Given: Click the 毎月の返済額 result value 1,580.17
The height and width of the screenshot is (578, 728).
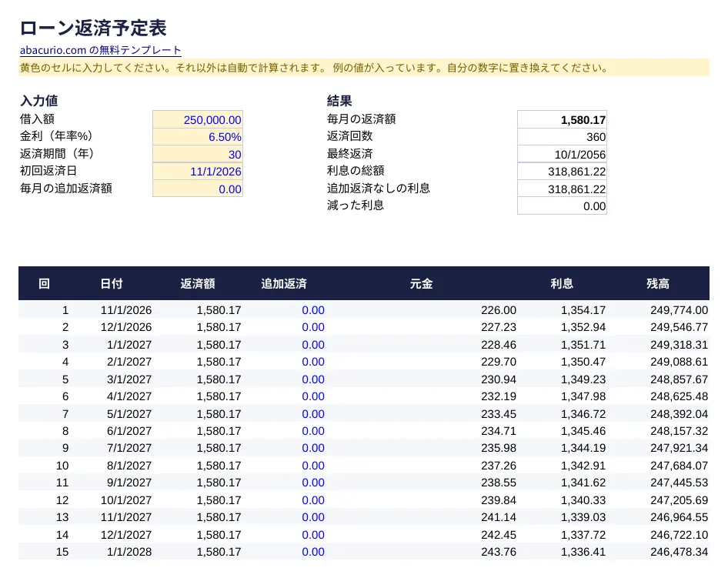Looking at the screenshot, I should (x=563, y=120).
